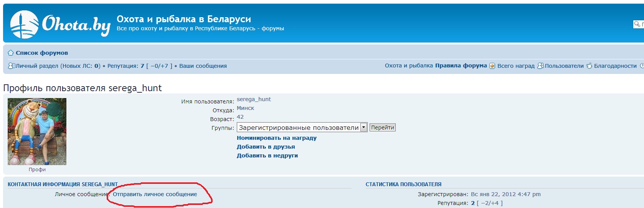
Task: Open Всего наград link
Action: 516,66
